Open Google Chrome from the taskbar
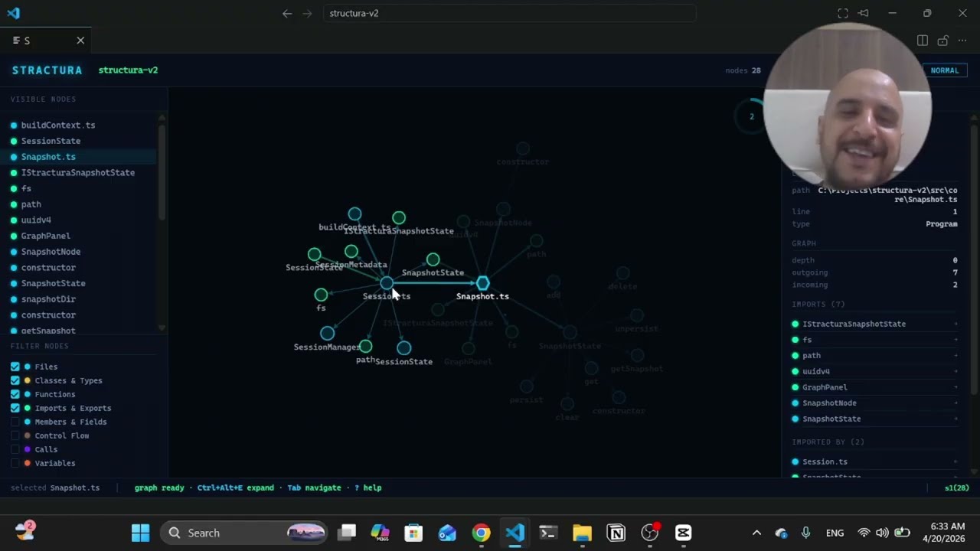Screen dimensions: 980x551 481,533
